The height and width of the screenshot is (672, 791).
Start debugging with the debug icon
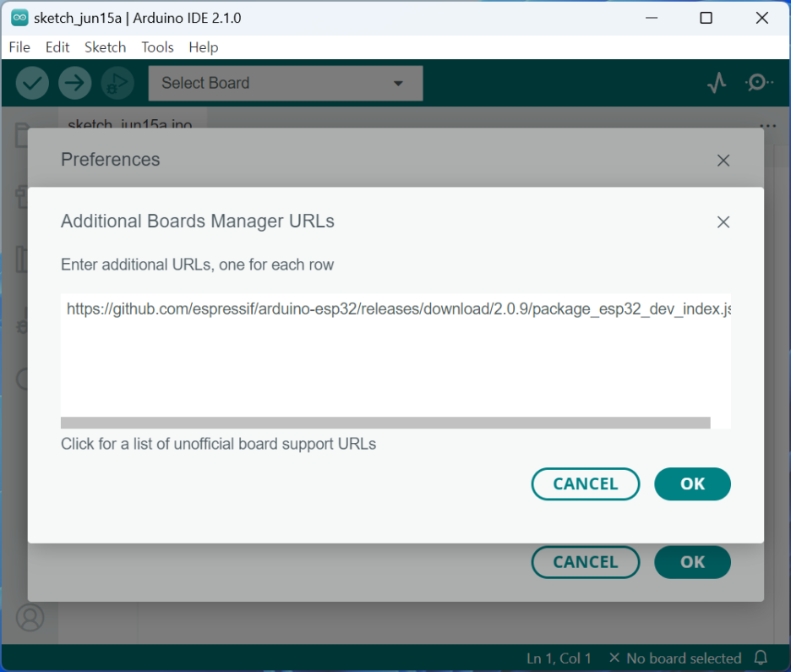(117, 83)
